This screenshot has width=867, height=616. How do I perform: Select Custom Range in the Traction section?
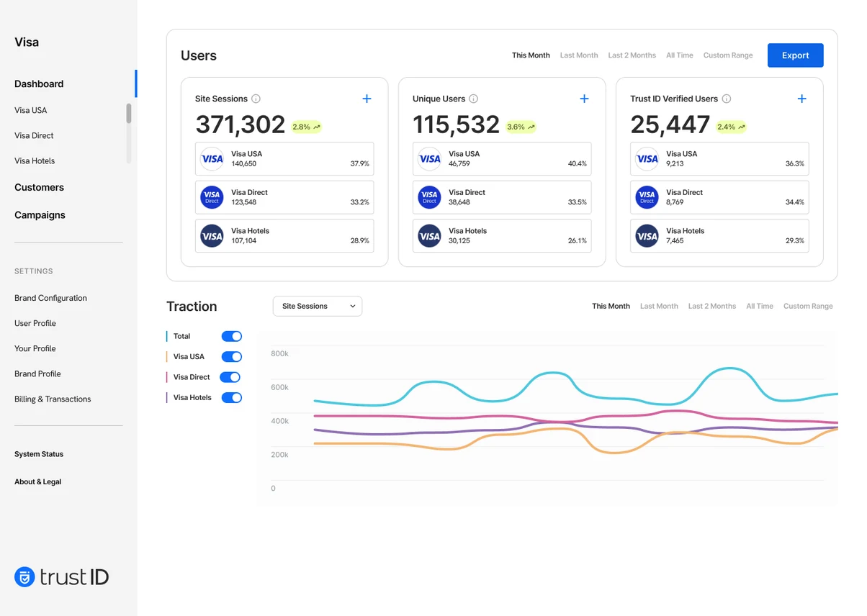808,306
